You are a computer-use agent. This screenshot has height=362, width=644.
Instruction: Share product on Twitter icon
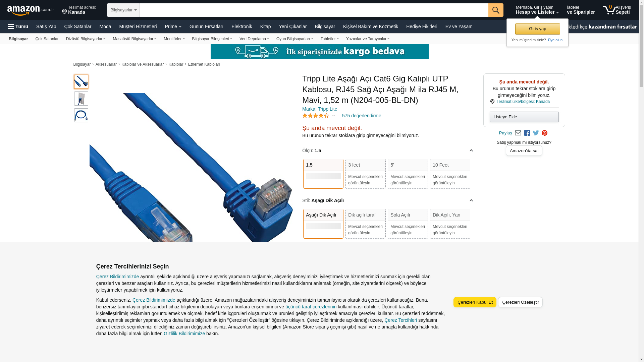[x=536, y=133]
